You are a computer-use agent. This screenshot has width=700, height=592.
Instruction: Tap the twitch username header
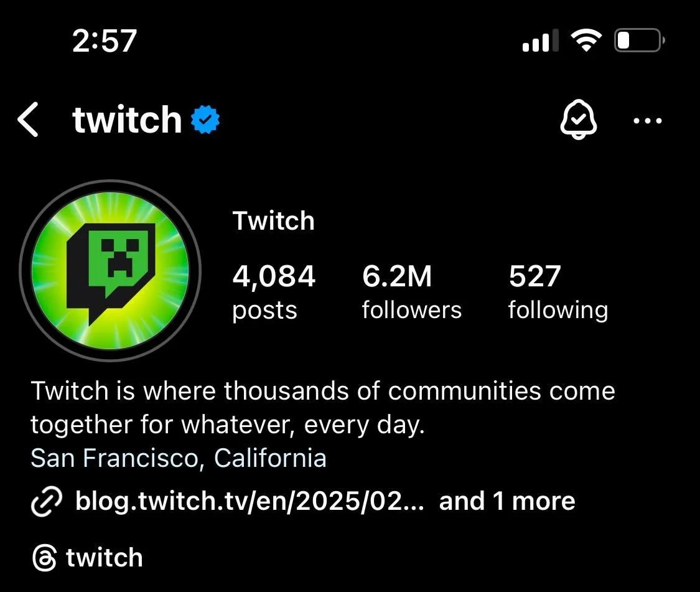127,120
